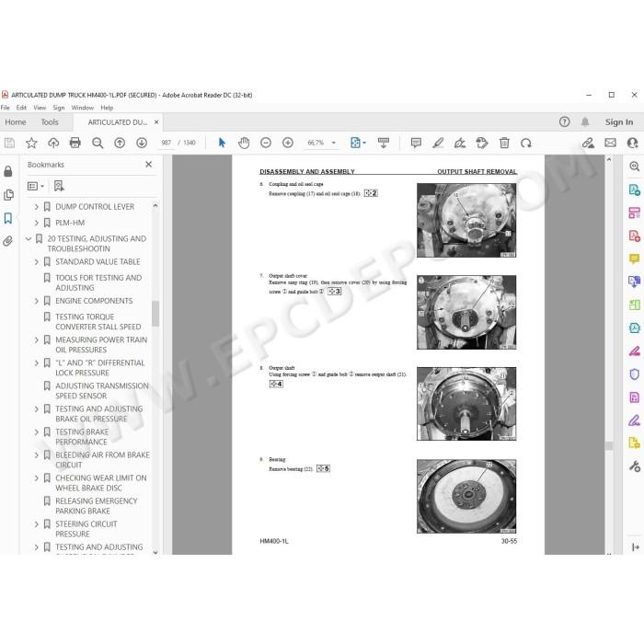Expand STANDARD VALUE TABLE bookmark
644x644 pixels.
(x=36, y=261)
